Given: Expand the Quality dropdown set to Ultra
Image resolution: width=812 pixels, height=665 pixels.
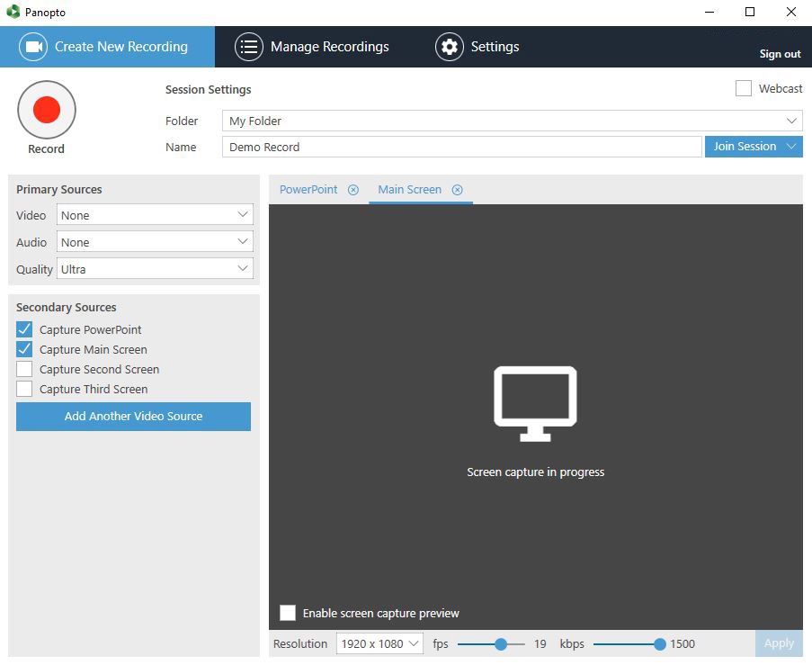Looking at the screenshot, I should click(155, 269).
